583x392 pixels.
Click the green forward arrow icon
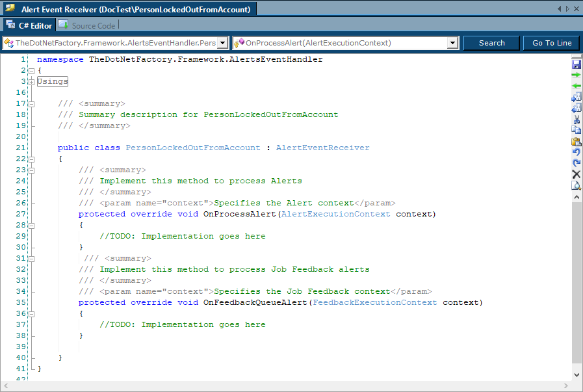576,75
